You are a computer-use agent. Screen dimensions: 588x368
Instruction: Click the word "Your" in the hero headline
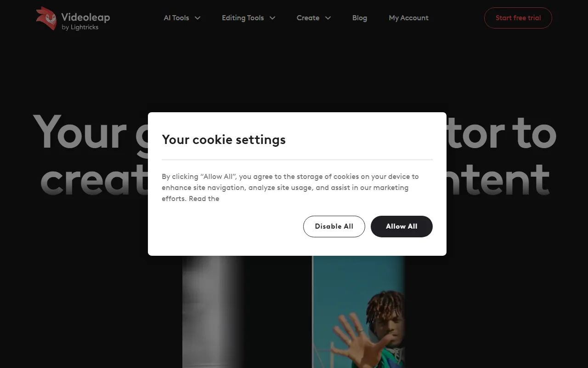coord(80,132)
